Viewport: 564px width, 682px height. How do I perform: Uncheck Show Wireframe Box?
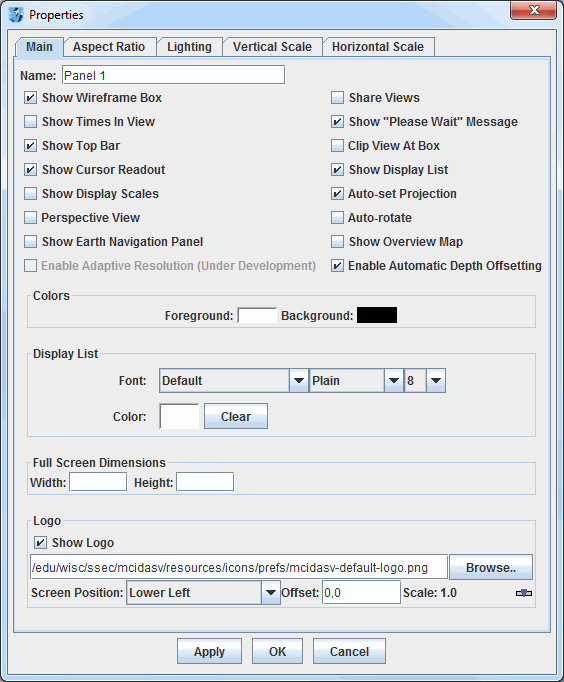30,97
